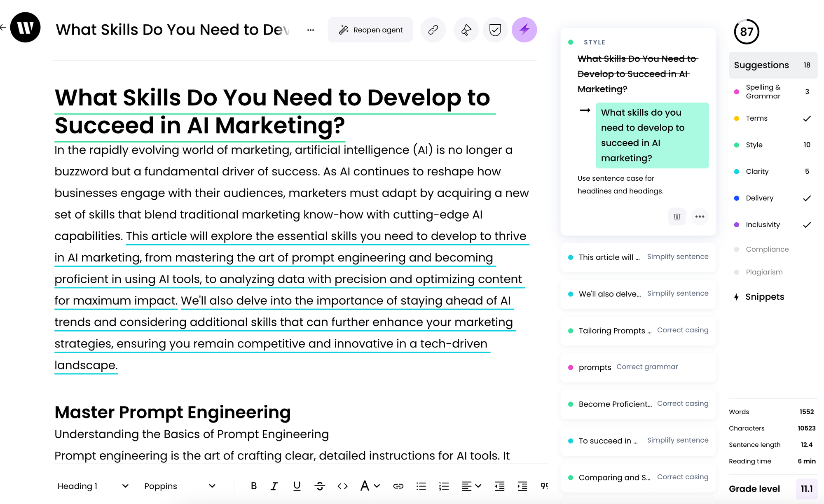The width and height of the screenshot is (824, 504).
Task: Toggle bold formatting
Action: (254, 486)
